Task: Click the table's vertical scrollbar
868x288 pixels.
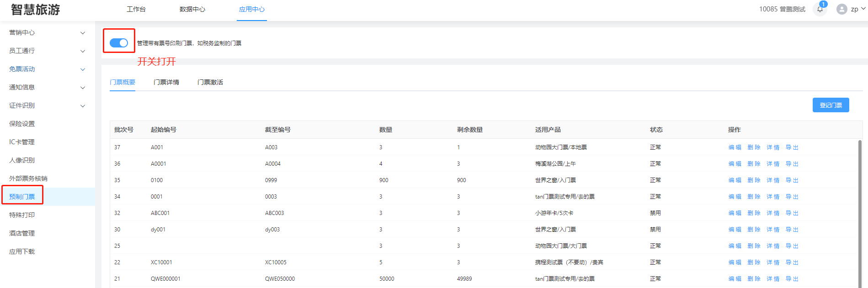Action: 860,205
